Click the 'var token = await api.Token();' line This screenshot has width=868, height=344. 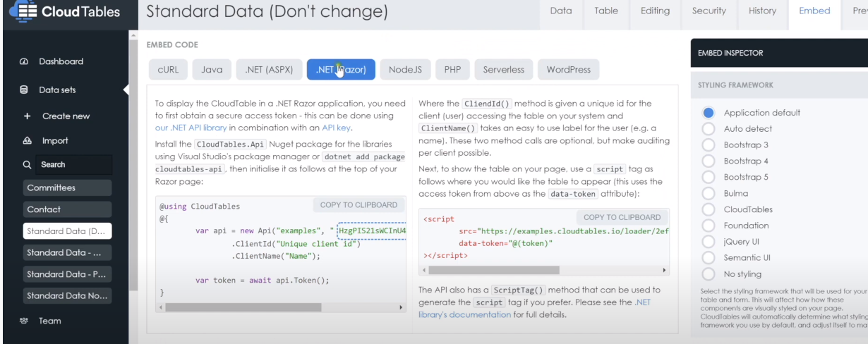(x=263, y=280)
